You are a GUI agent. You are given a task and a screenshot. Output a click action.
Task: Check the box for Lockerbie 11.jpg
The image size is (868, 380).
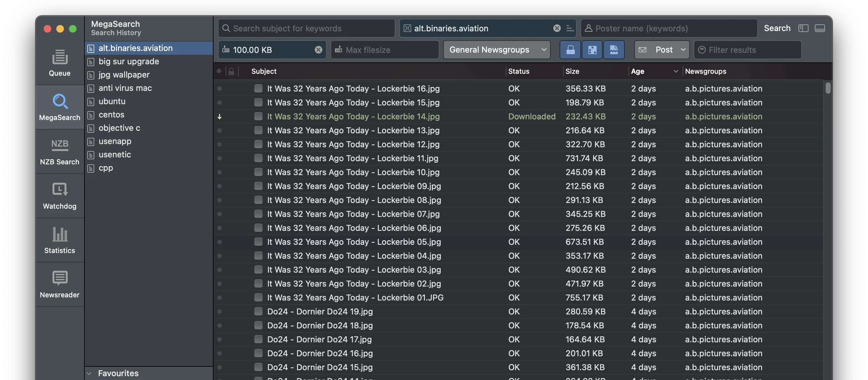point(258,158)
